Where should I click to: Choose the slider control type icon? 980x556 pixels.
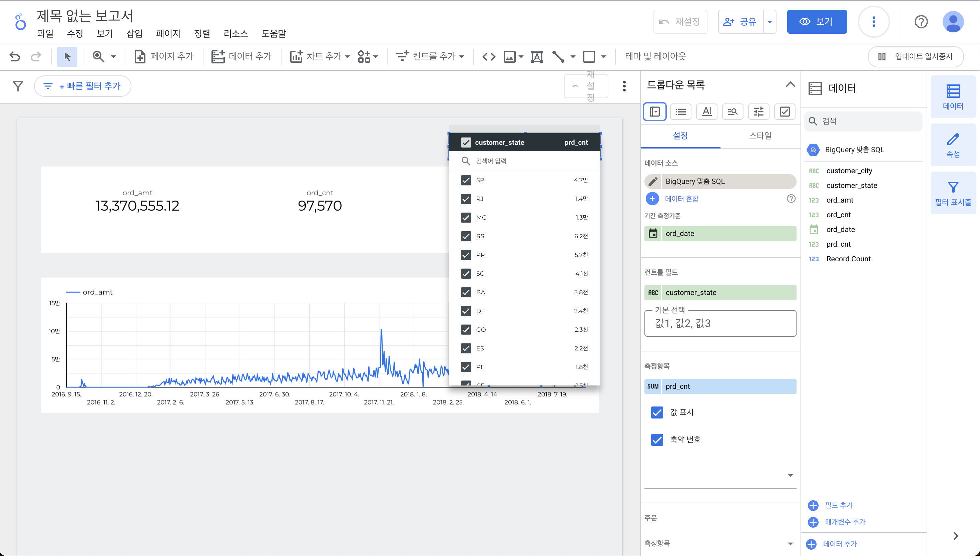758,111
